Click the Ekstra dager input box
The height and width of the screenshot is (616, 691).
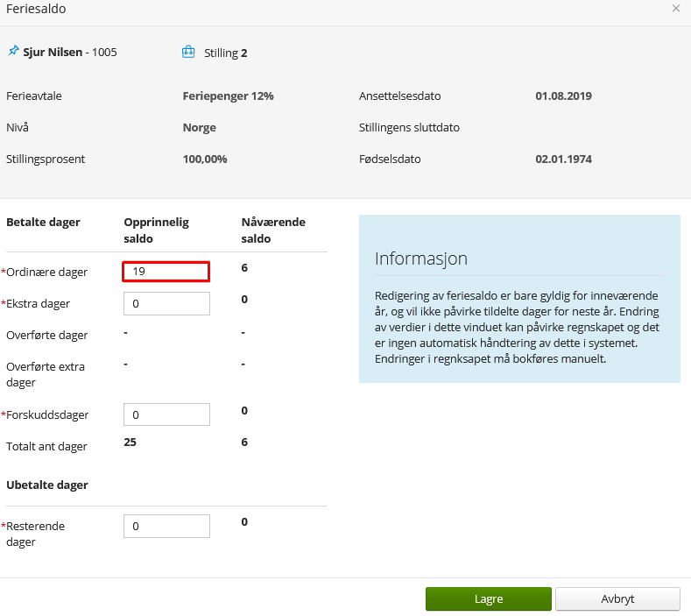point(166,304)
